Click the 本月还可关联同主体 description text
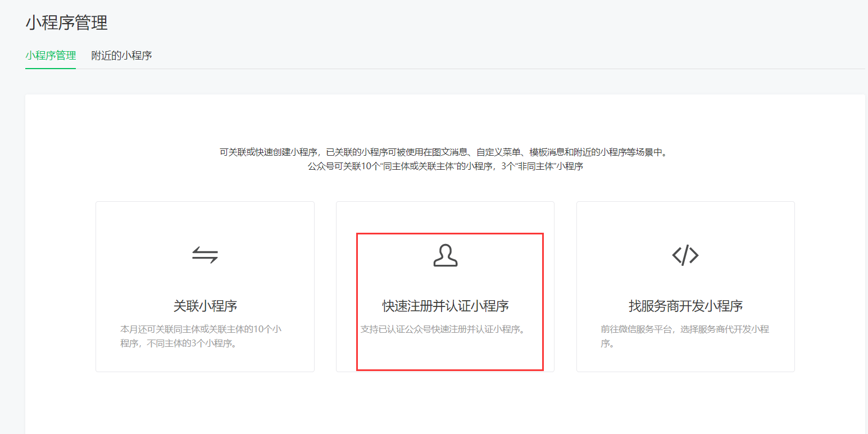This screenshot has width=868, height=434. pos(201,336)
